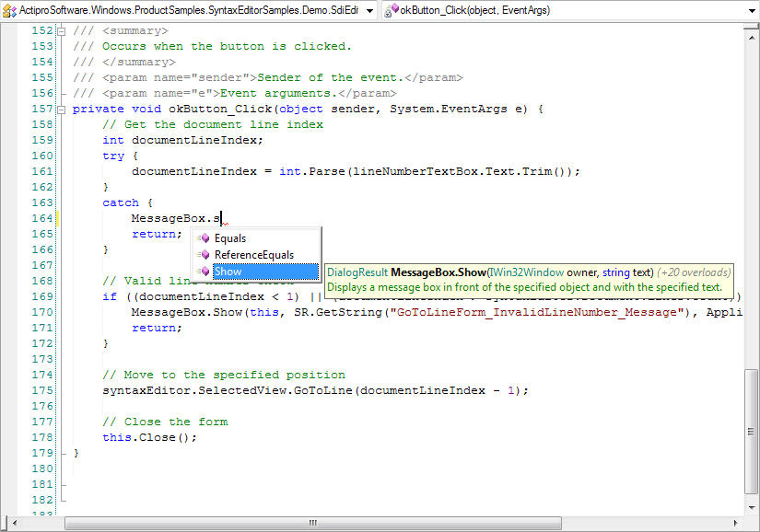Screen dimensions: 760x532
Task: Click the ReferenceEquals method icon
Action: (x=204, y=255)
